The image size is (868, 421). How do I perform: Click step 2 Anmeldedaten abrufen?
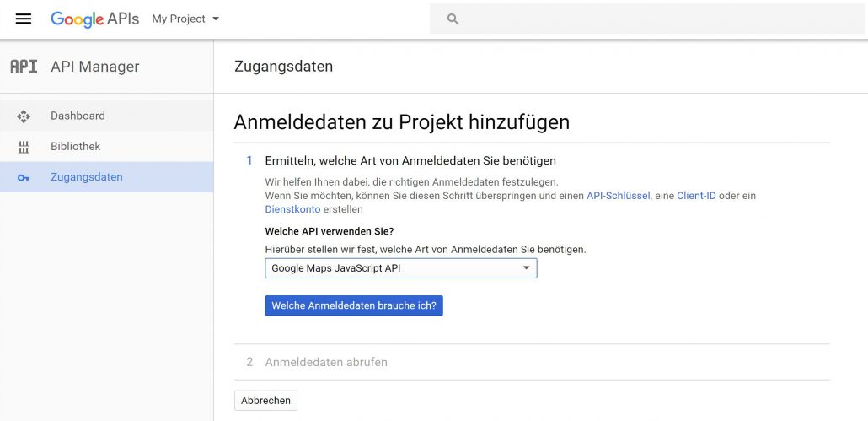tap(326, 362)
